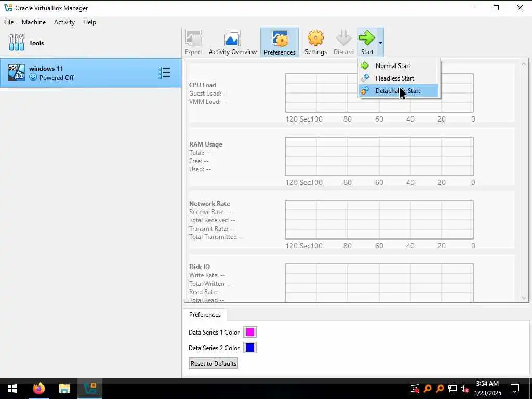Change the Data Series 1 Color swatch
This screenshot has width=532, height=399.
250,332
